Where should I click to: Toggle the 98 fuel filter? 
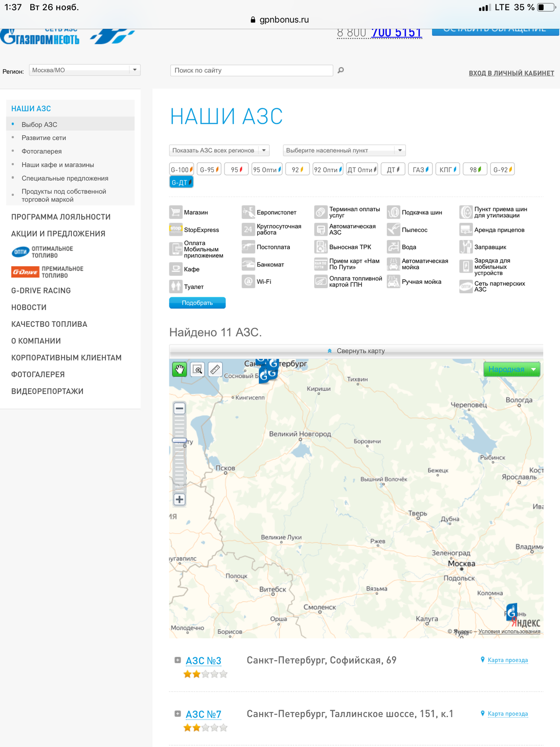tap(475, 169)
